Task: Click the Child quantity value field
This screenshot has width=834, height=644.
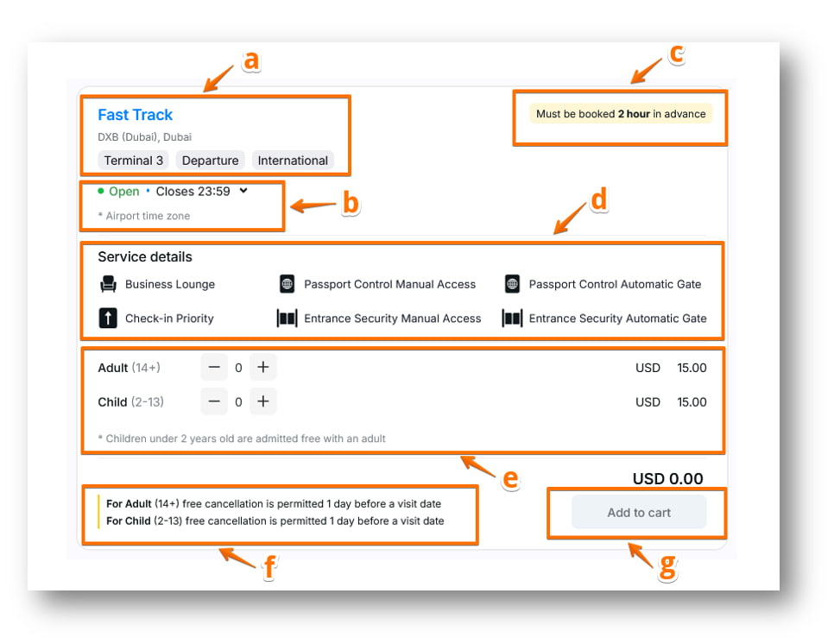Action: [x=238, y=401]
